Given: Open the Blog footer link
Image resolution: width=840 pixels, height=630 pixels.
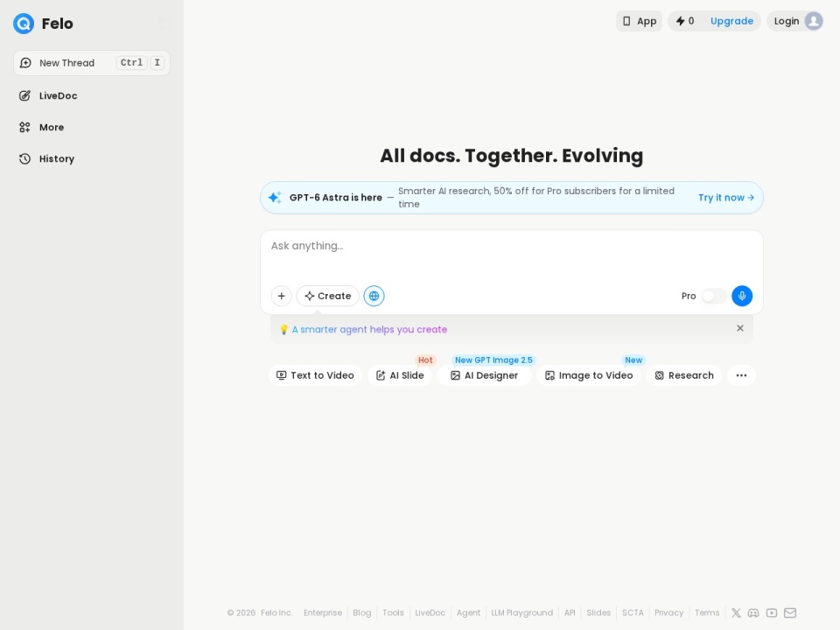Looking at the screenshot, I should pyautogui.click(x=361, y=612).
